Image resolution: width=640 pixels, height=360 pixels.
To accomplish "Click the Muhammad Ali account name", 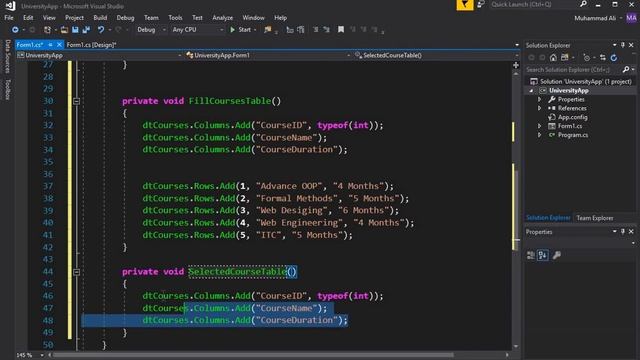I will click(x=595, y=18).
